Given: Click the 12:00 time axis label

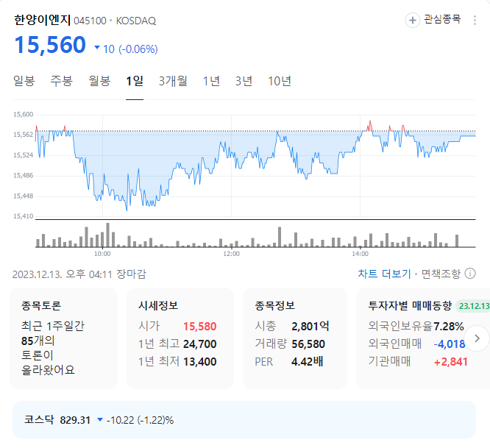Looking at the screenshot, I should [x=231, y=254].
